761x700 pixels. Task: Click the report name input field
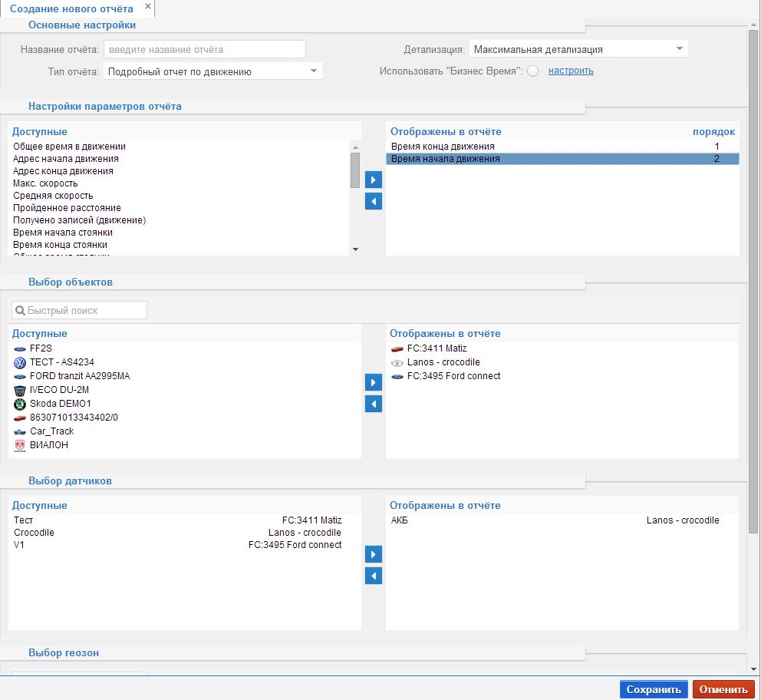pos(205,50)
